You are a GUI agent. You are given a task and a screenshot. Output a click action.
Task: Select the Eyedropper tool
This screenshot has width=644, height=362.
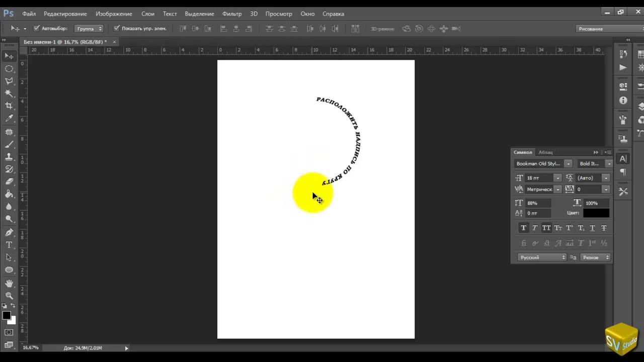(9, 119)
